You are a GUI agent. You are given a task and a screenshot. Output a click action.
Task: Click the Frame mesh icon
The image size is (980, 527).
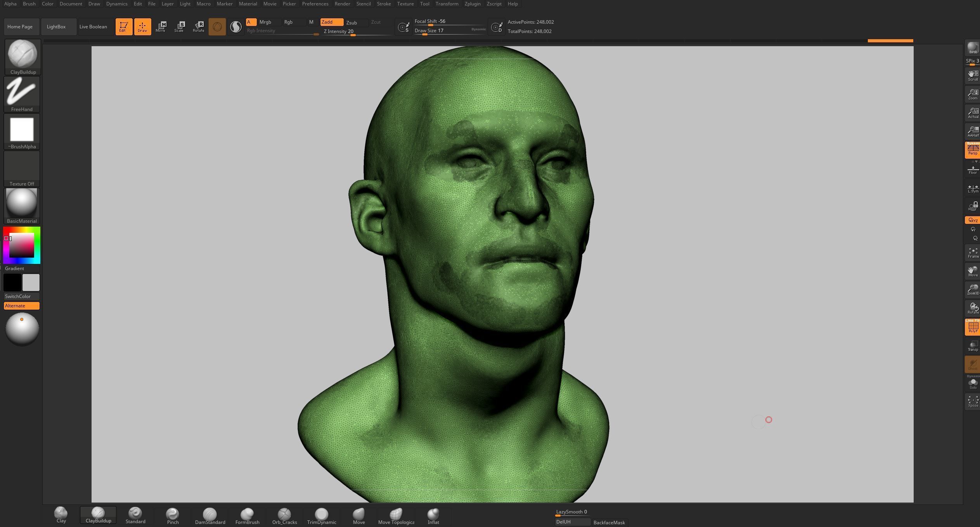(973, 253)
